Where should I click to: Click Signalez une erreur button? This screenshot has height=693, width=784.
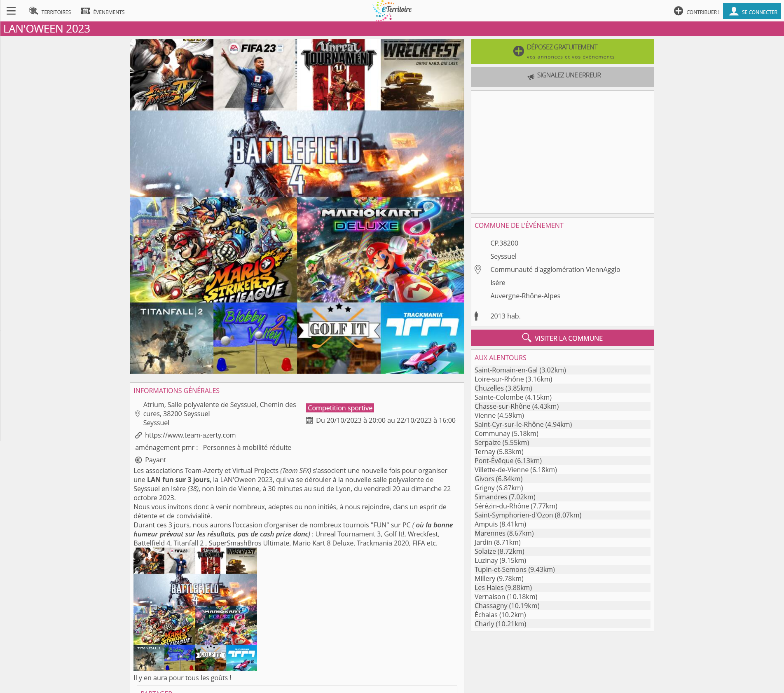pyautogui.click(x=562, y=77)
